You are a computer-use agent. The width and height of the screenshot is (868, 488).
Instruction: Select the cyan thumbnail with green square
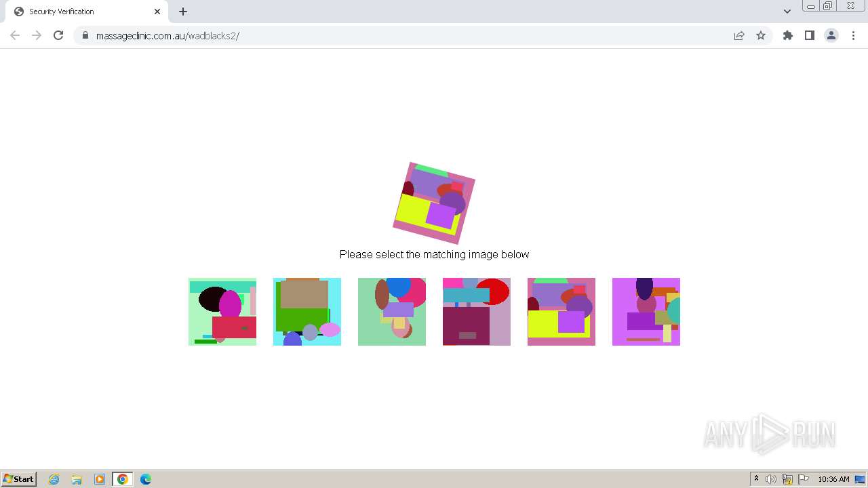(x=307, y=312)
